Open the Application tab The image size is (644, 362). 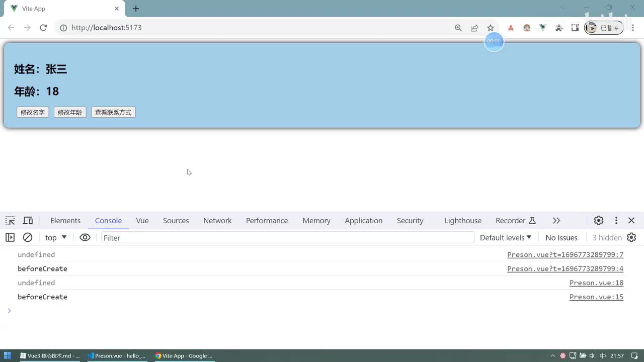point(364,221)
